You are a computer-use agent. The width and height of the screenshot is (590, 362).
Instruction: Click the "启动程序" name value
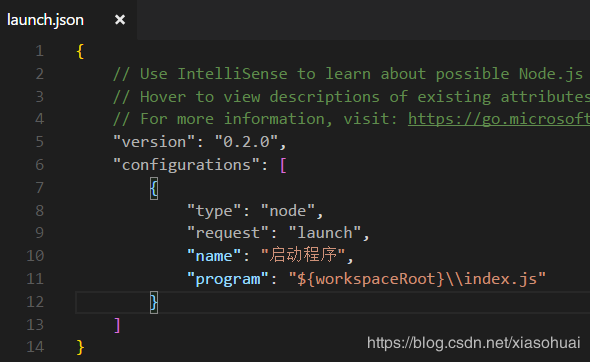tap(303, 255)
